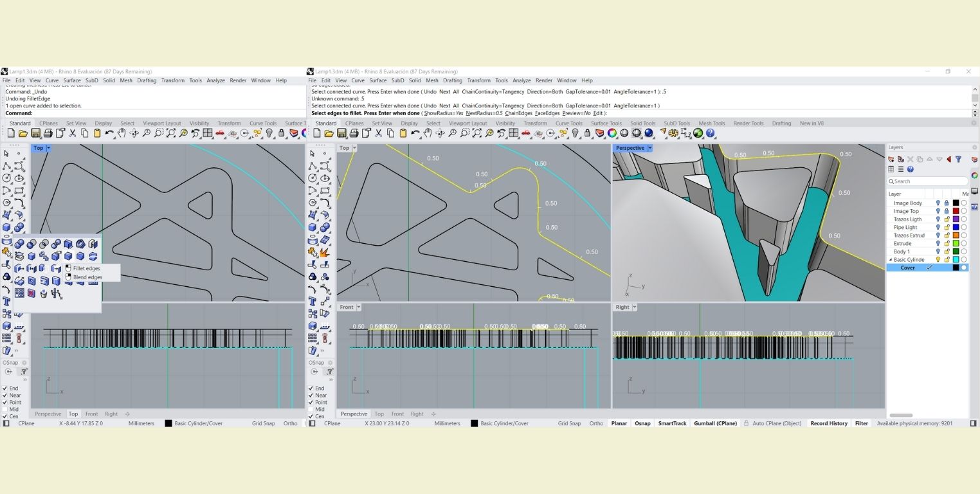Click Record History in status bar
980x494 pixels.
click(x=829, y=423)
